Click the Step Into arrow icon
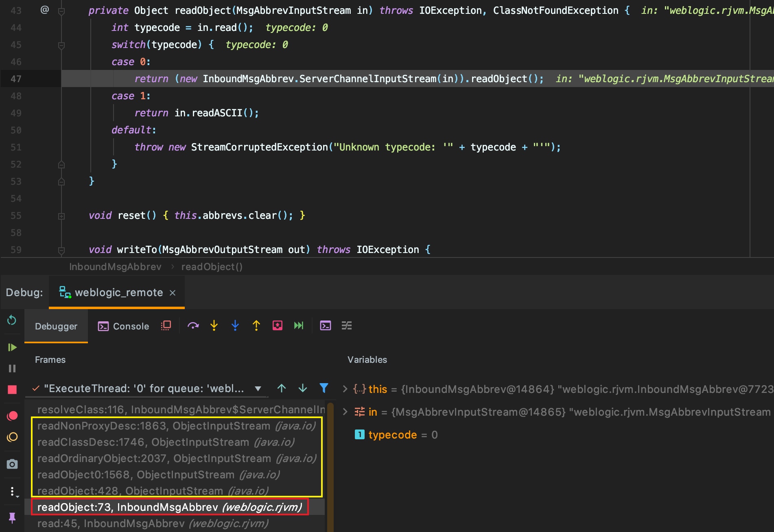This screenshot has height=532, width=774. (x=214, y=326)
